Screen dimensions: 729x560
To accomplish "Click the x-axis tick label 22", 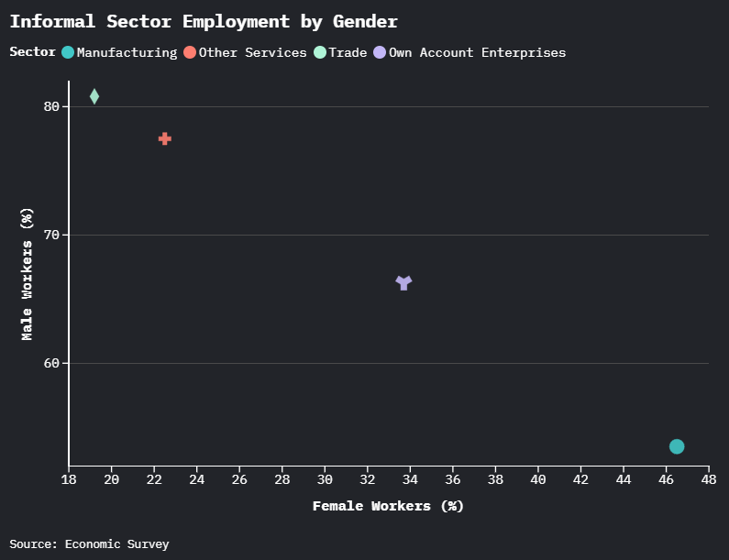I will pos(154,479).
